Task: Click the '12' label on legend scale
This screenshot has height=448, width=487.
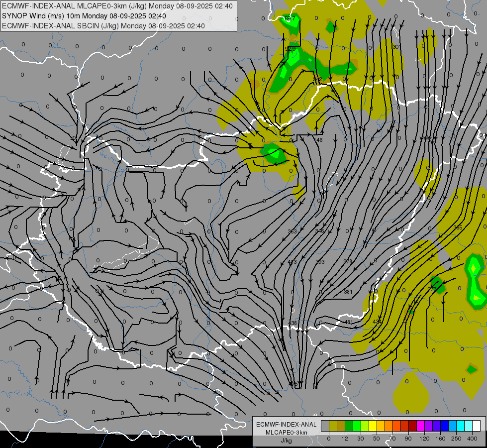Action: point(345,439)
